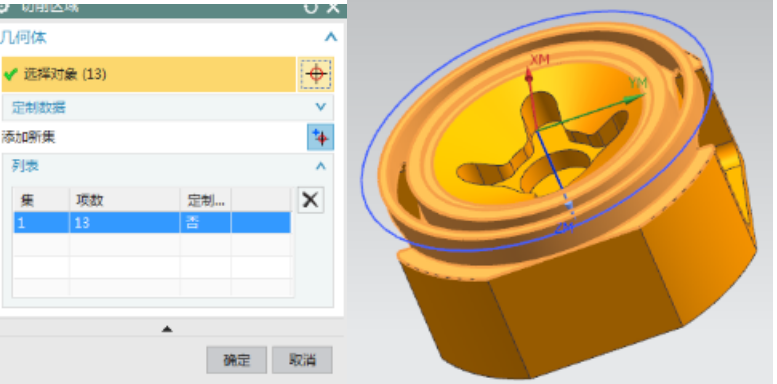Select row 1 with 13 items in list

point(152,222)
